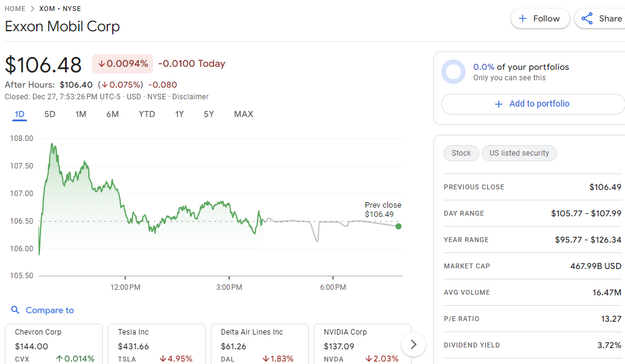Image resolution: width=625 pixels, height=364 pixels.
Task: Select the 5Y chart range
Action: tap(209, 115)
